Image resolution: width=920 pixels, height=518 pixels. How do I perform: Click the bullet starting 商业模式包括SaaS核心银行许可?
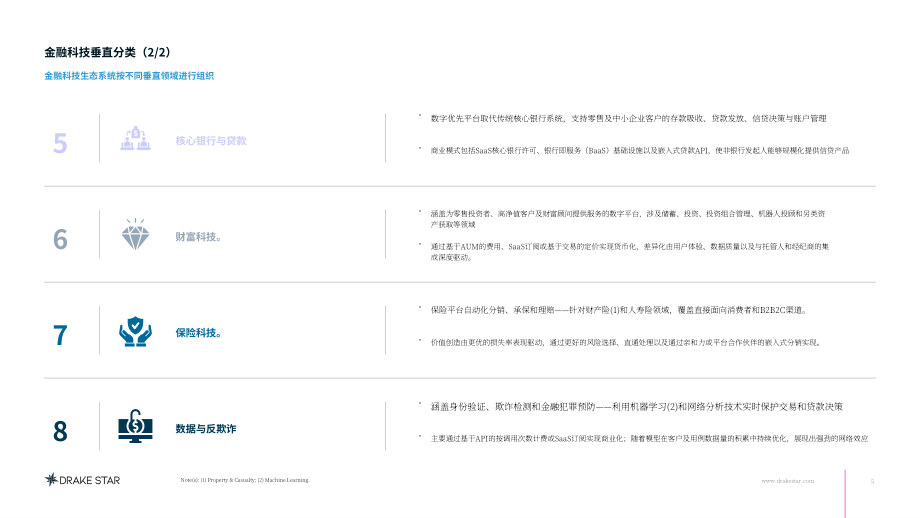tap(640, 151)
